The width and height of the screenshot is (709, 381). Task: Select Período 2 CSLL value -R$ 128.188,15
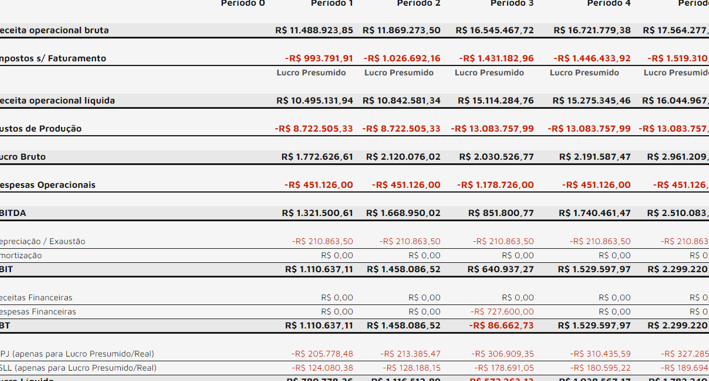pyautogui.click(x=411, y=368)
